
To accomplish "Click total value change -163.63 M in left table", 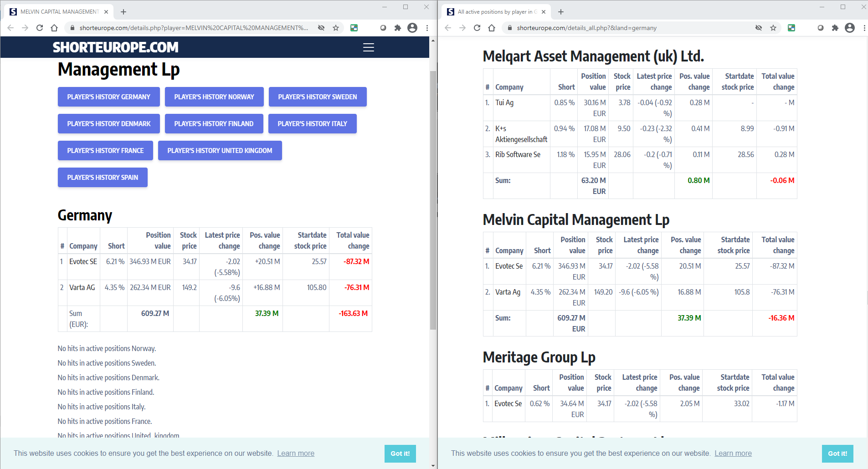I will (x=353, y=313).
